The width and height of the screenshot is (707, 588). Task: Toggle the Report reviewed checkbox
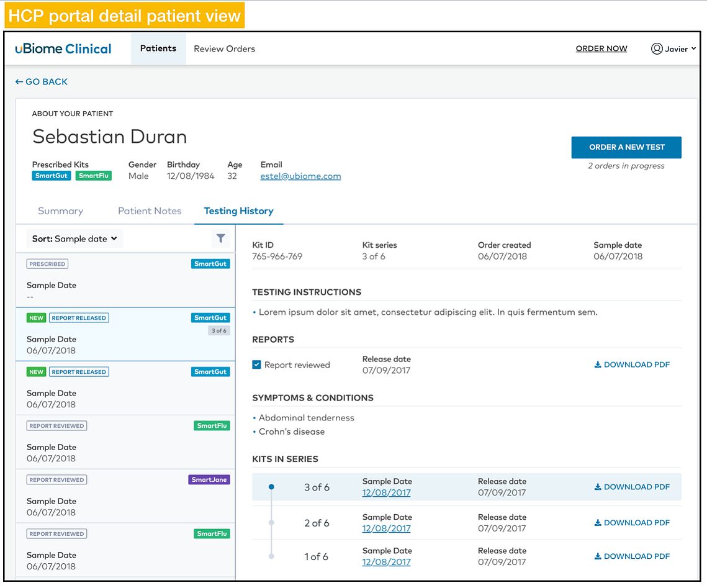pos(256,364)
